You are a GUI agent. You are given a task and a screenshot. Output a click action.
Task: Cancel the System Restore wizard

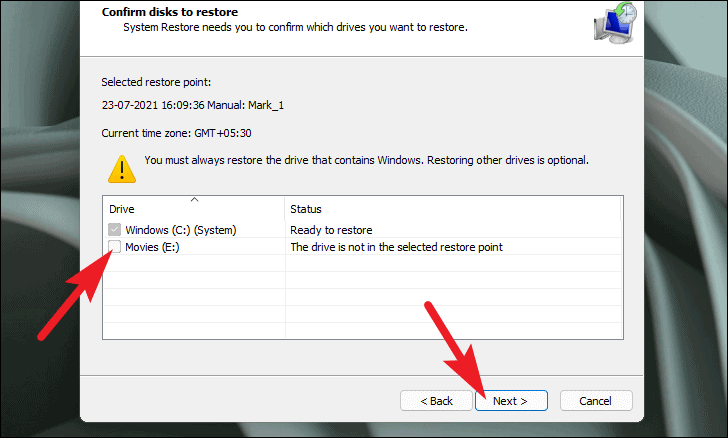(x=596, y=401)
